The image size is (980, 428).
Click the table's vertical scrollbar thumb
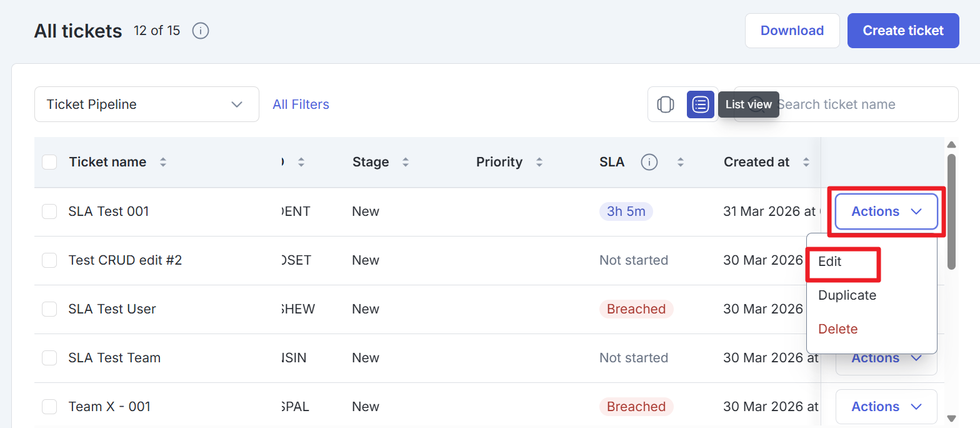coord(951,211)
